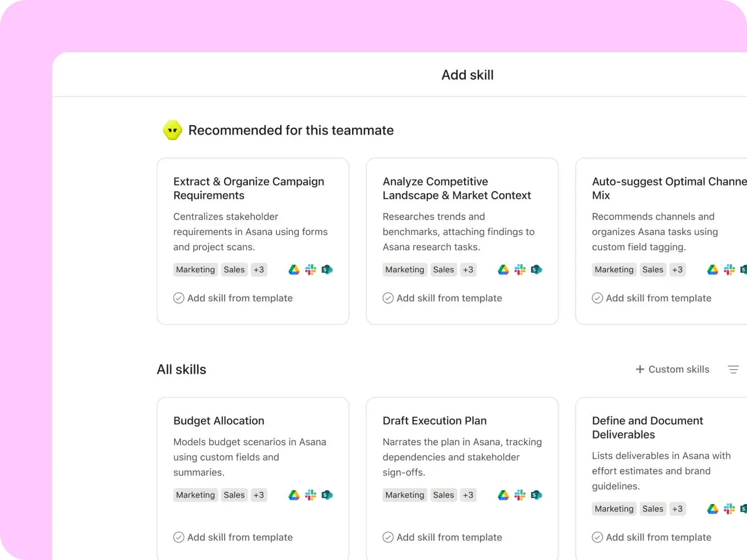Image resolution: width=747 pixels, height=560 pixels.
Task: Expand +3 tags on Budget Allocation card
Action: [259, 495]
